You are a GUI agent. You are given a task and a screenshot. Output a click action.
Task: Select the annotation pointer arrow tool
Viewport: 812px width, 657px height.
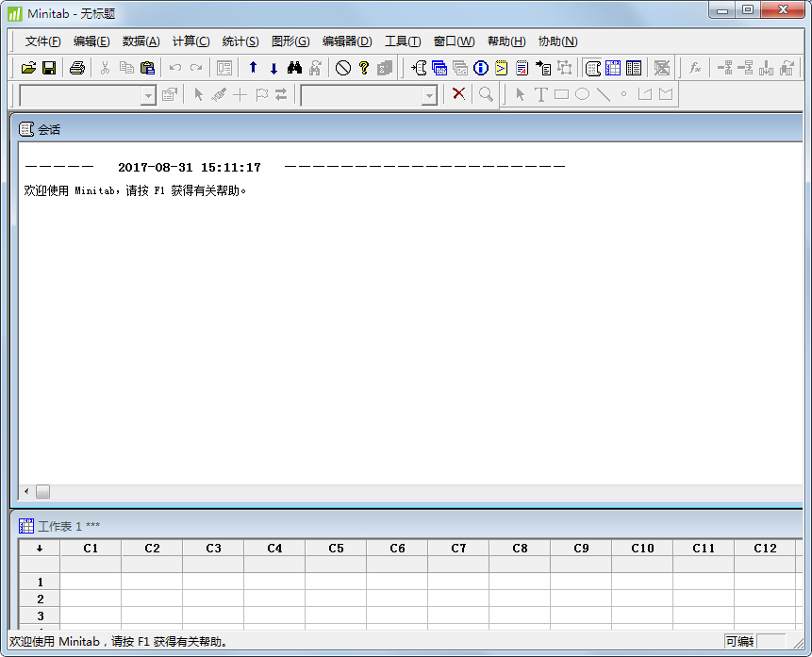click(520, 94)
